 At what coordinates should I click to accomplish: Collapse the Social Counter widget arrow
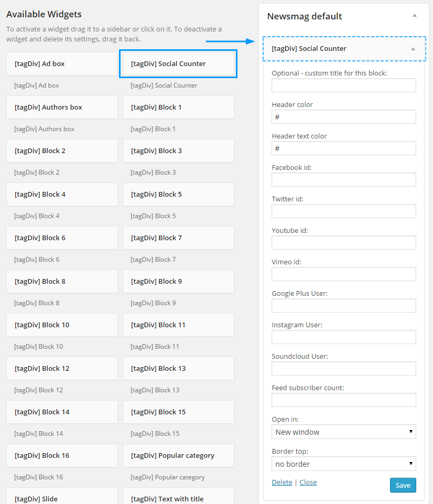[x=413, y=49]
